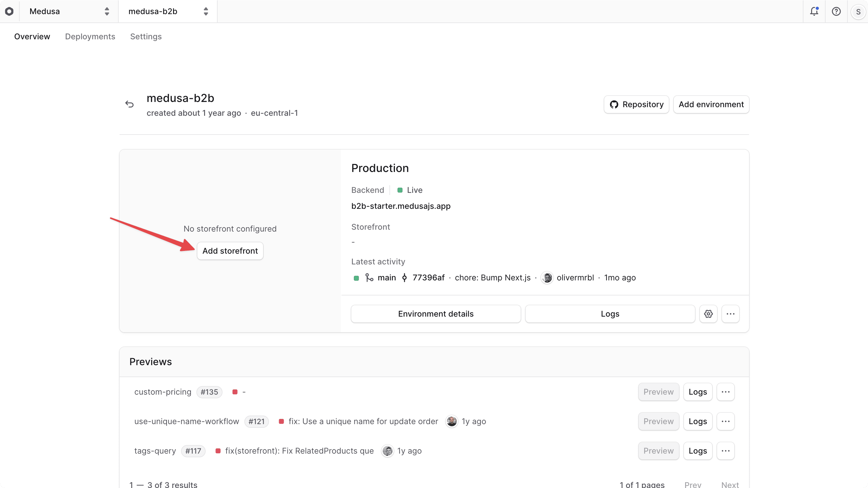Viewport: 868px width, 488px height.
Task: Click the GitHub icon in Repository button
Action: (615, 104)
